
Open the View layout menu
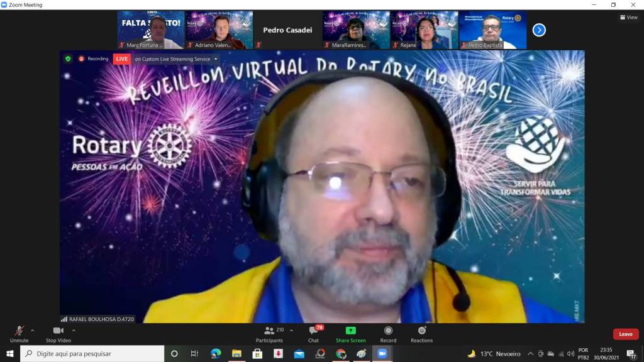[x=628, y=18]
